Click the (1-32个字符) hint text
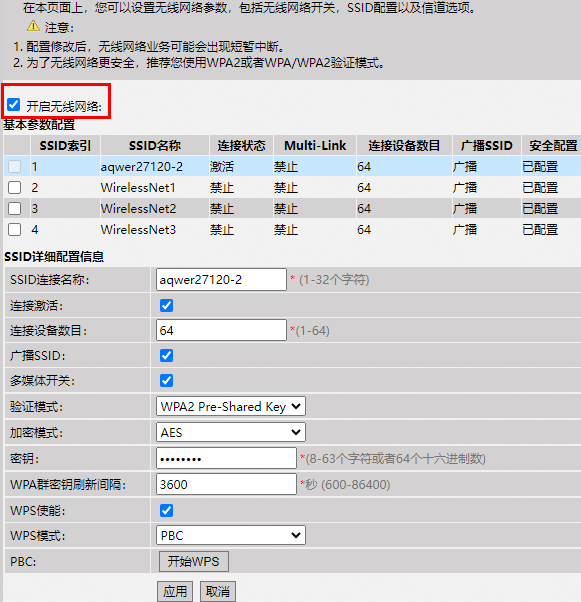The width and height of the screenshot is (581, 602). point(334,280)
